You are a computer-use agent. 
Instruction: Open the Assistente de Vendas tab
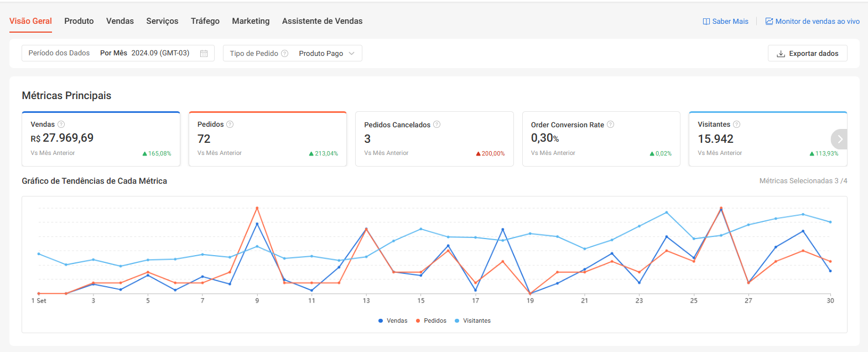(322, 21)
